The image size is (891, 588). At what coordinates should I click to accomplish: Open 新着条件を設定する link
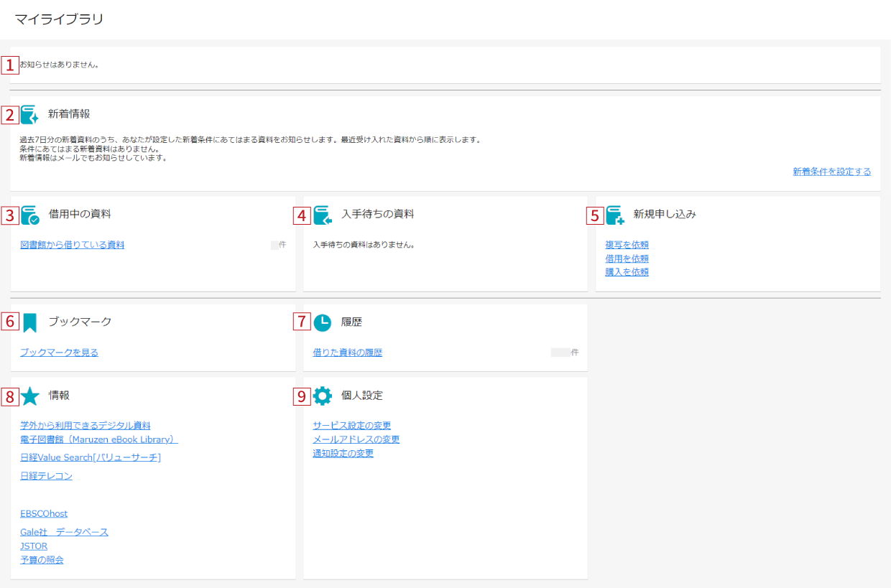click(x=831, y=172)
